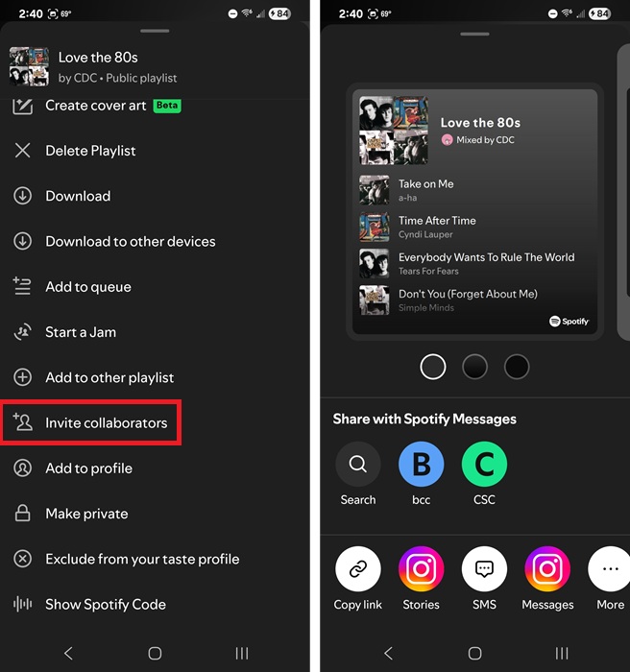Image resolution: width=630 pixels, height=672 pixels.
Task: Choose Delete Playlist from the menu
Action: click(x=155, y=151)
